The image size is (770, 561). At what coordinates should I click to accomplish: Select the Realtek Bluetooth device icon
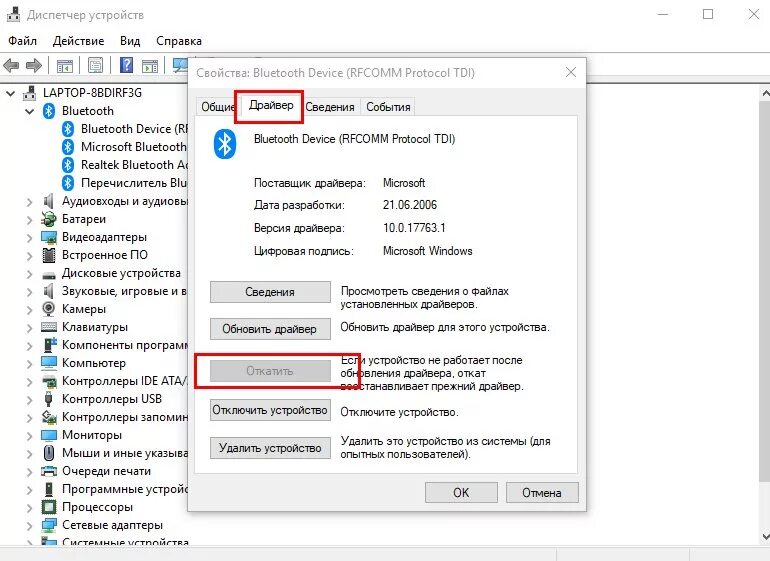click(68, 165)
